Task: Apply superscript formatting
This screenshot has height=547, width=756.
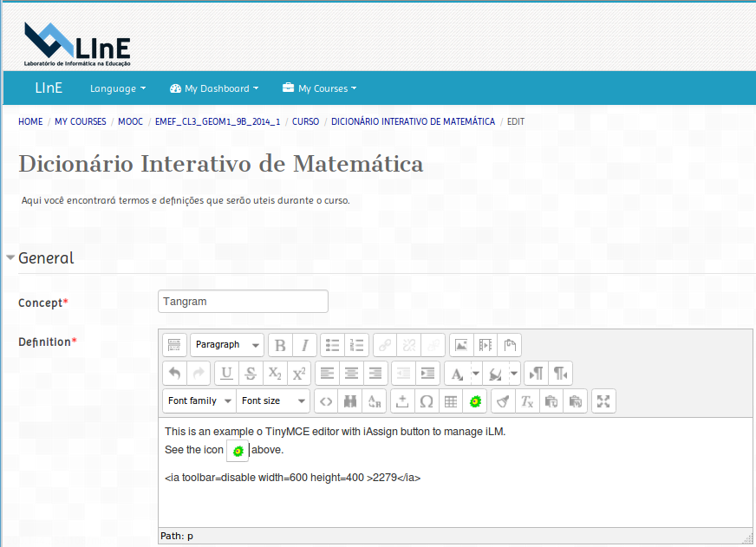Action: click(x=299, y=373)
